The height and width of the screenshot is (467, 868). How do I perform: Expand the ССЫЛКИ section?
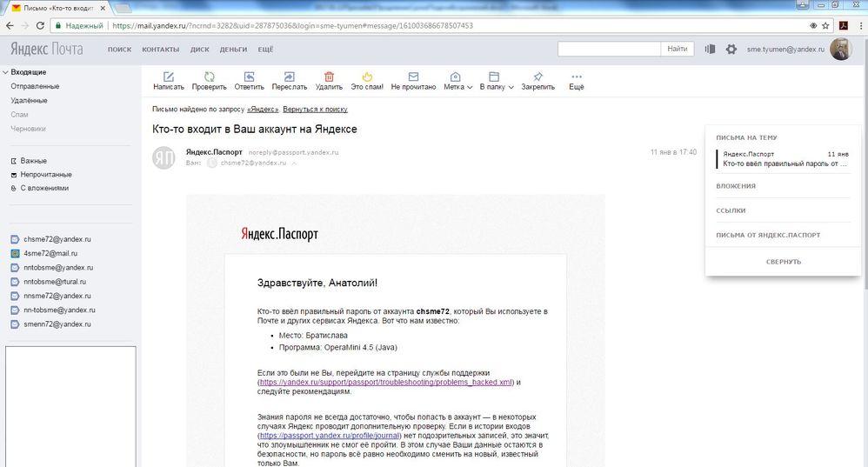[731, 210]
